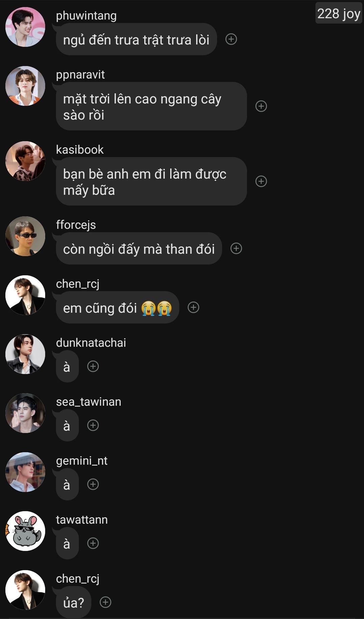View kasibook's profile photo

(25, 161)
